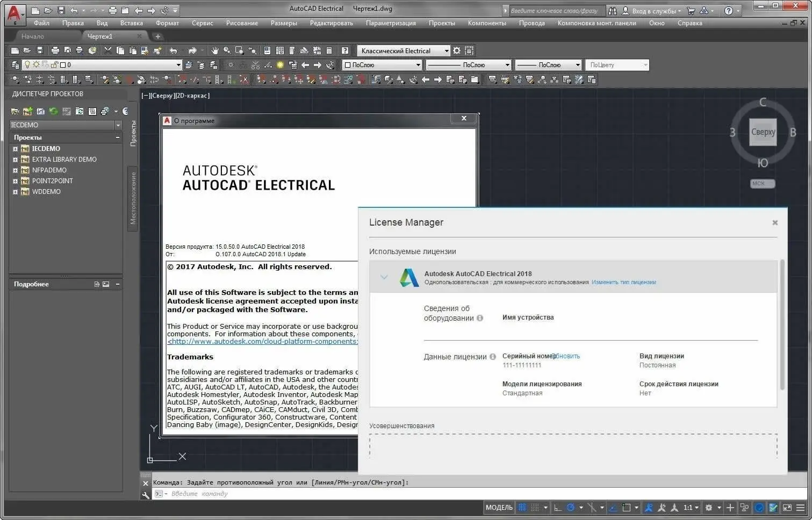
Task: Click the Изменить тип лицензии link
Action: [x=623, y=283]
